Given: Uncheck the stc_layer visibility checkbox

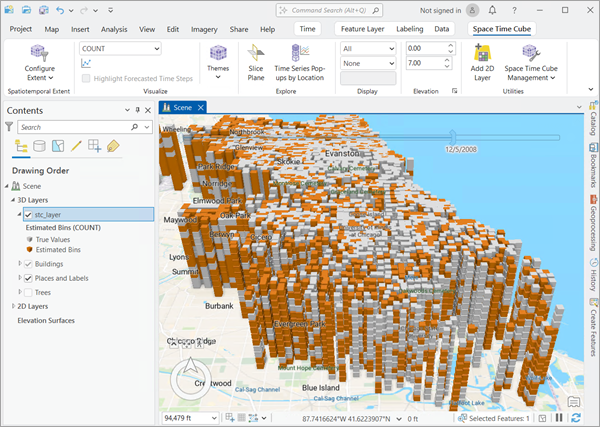Looking at the screenshot, I should click(28, 214).
